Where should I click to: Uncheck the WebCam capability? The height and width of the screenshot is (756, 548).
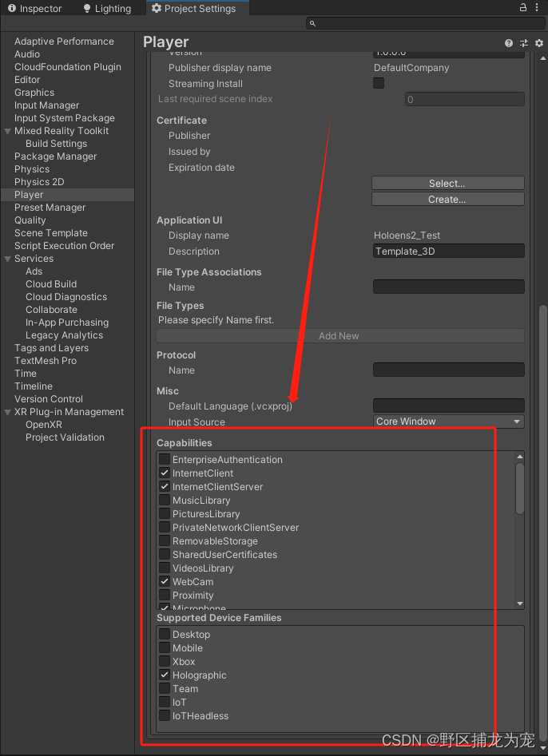click(x=165, y=582)
